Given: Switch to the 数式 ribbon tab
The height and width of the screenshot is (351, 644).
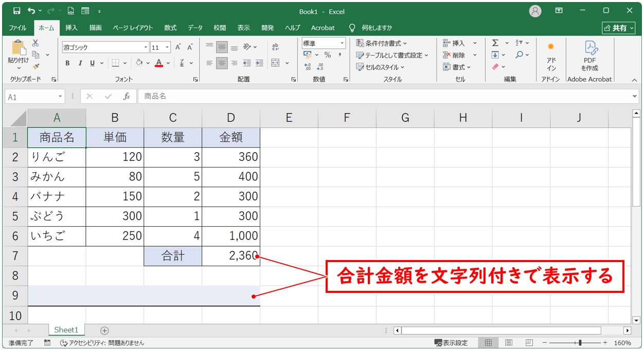Looking at the screenshot, I should [170, 28].
